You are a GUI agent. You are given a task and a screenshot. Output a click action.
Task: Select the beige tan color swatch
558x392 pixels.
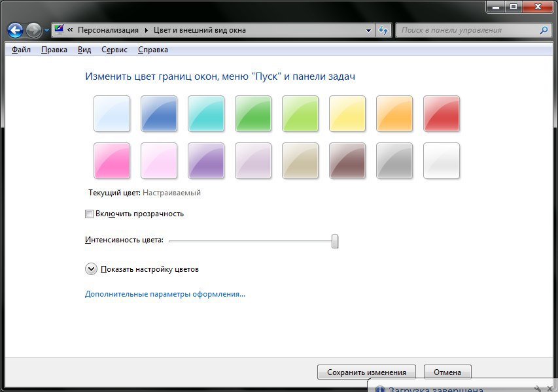tap(300, 161)
